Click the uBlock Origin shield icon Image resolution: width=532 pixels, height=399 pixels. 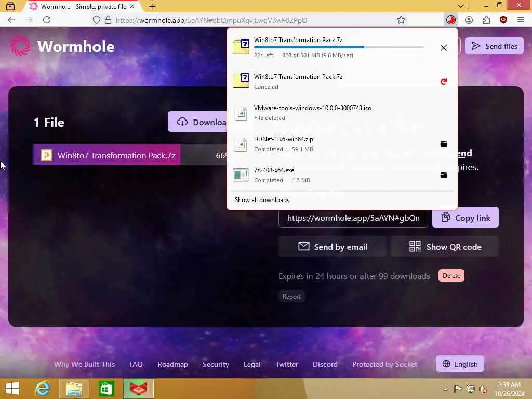503,20
